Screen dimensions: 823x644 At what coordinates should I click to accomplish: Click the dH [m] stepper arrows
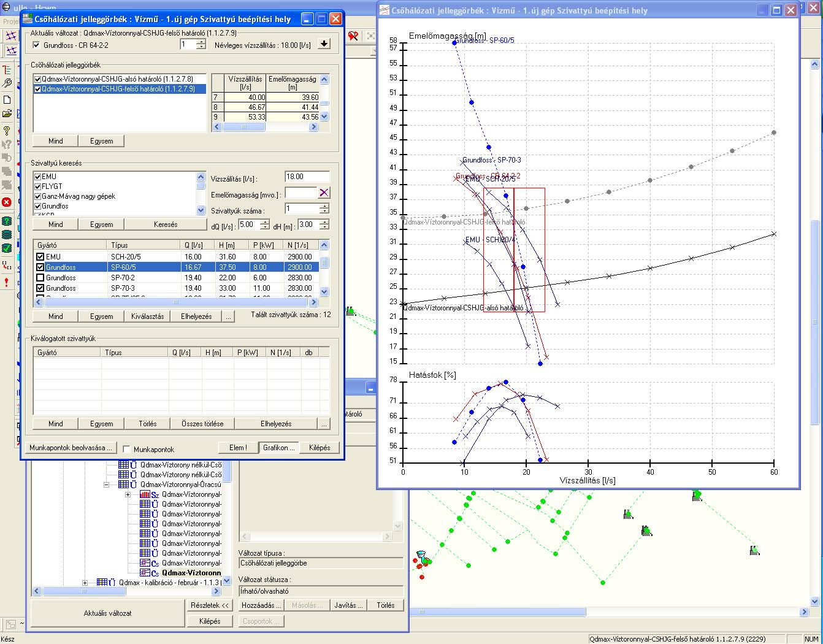pos(324,224)
